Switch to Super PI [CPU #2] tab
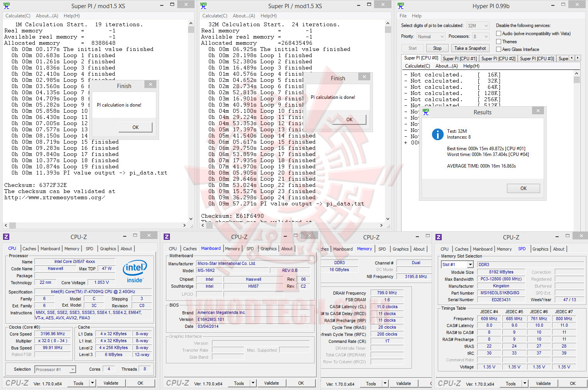The width and height of the screenshot is (588, 390). click(498, 59)
